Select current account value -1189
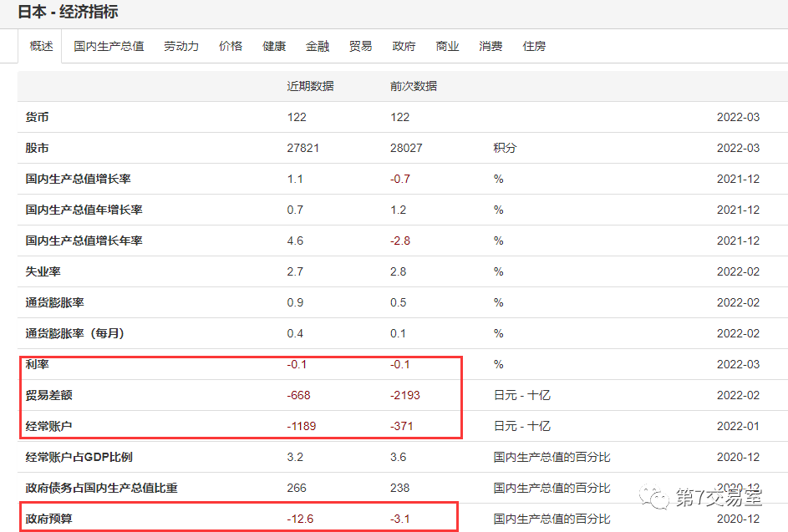788x532 pixels. pyautogui.click(x=301, y=426)
